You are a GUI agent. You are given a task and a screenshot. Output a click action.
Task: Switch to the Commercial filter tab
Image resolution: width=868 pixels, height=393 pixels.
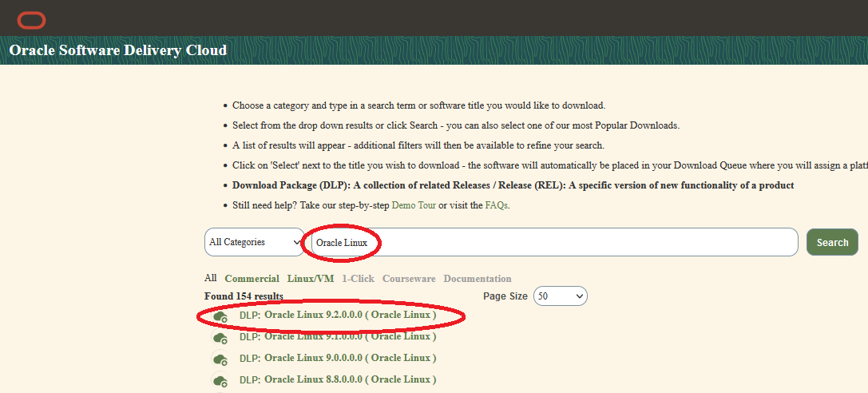click(252, 279)
